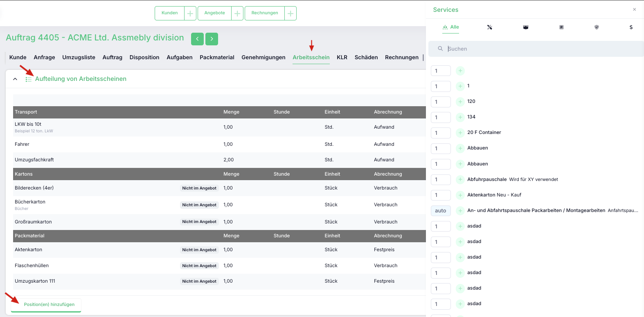The width and height of the screenshot is (644, 317).
Task: Click the auto quantity field
Action: coord(441,211)
